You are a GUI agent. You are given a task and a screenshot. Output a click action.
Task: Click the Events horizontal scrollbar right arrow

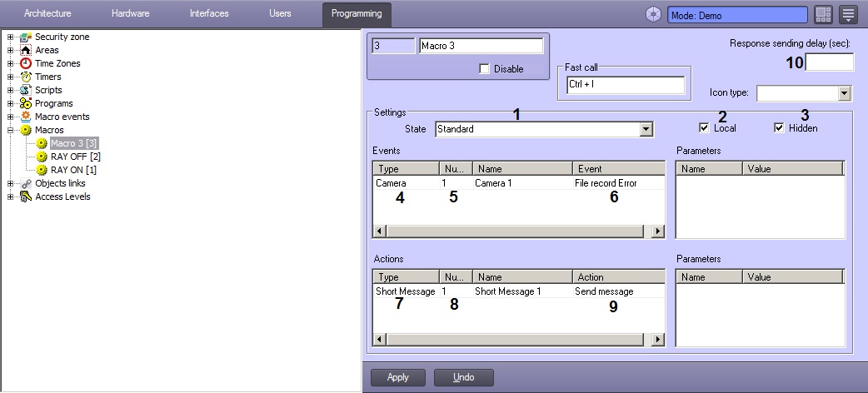point(657,231)
